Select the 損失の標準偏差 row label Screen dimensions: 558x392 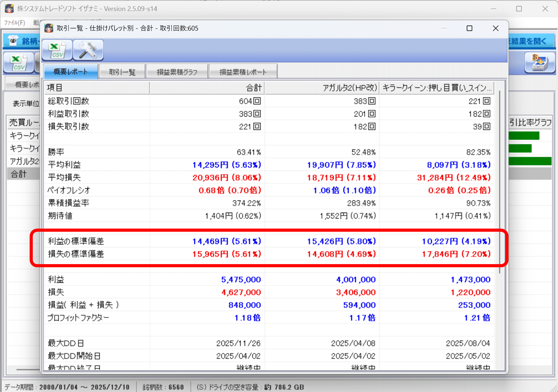[76, 254]
